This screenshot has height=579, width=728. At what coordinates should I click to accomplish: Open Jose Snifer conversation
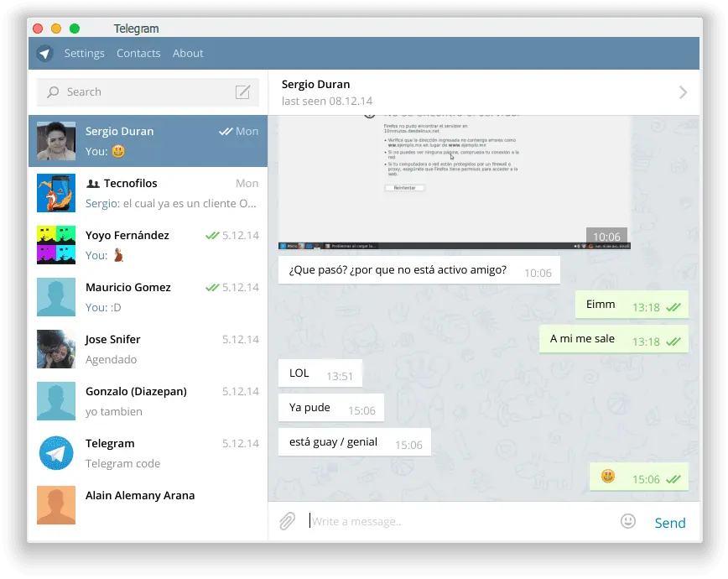pos(148,349)
